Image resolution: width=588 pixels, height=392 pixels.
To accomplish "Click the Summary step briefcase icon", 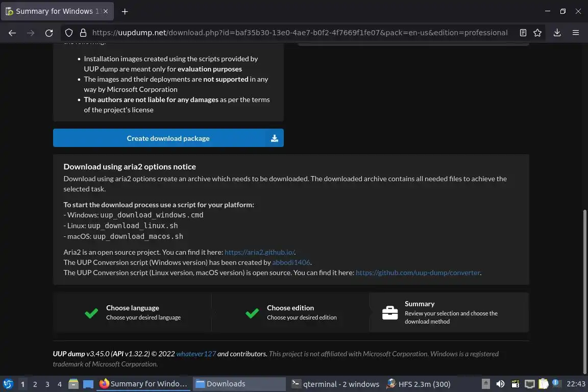I will (x=390, y=312).
